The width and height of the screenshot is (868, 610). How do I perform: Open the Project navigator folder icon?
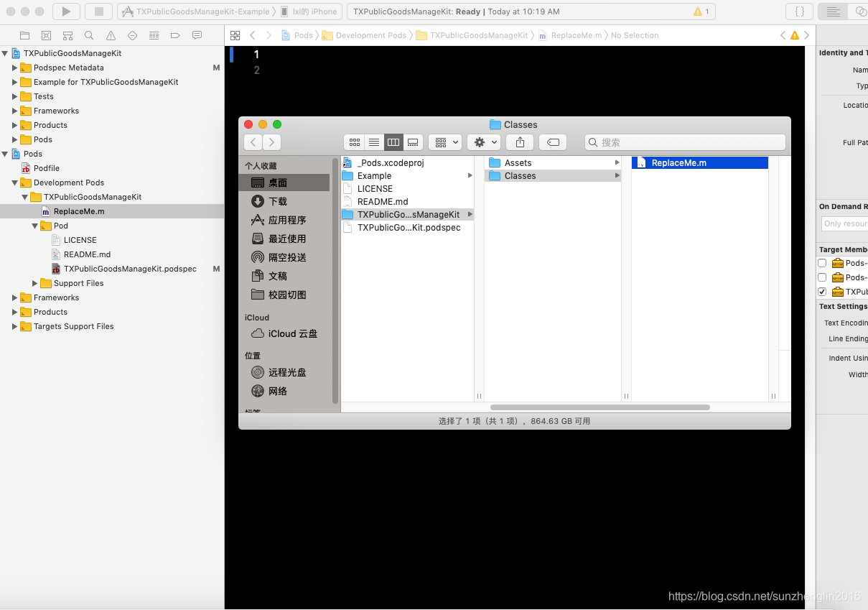24,35
